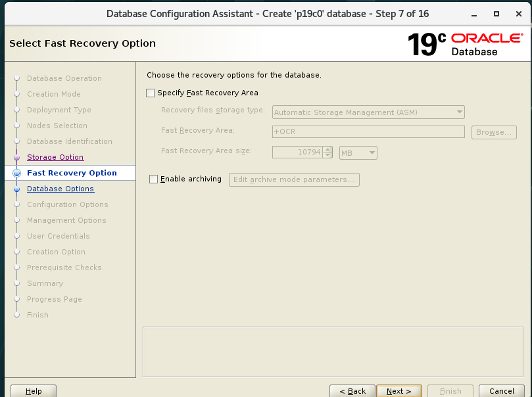Click the empty message area at bottom
Image resolution: width=532 pixels, height=397 pixels.
coord(333,352)
